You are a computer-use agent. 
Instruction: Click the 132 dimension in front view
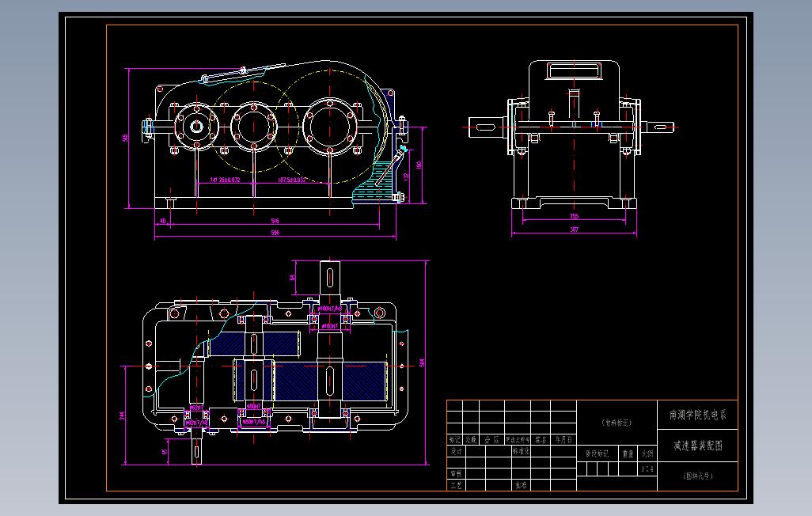pos(407,176)
